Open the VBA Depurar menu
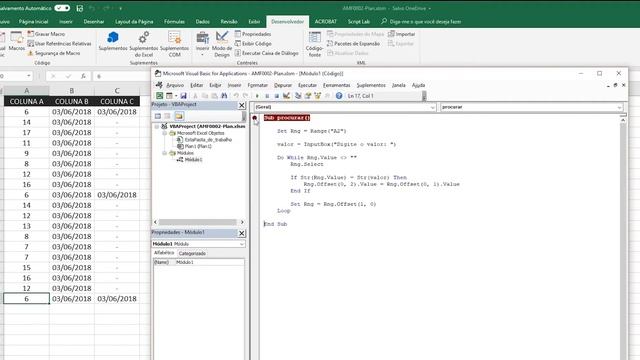Screen dimensions: 640x360 283,85
